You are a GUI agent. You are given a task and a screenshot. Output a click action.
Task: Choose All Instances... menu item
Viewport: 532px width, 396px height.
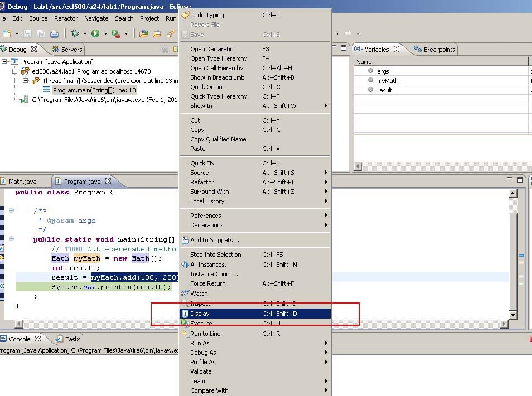coord(255,265)
